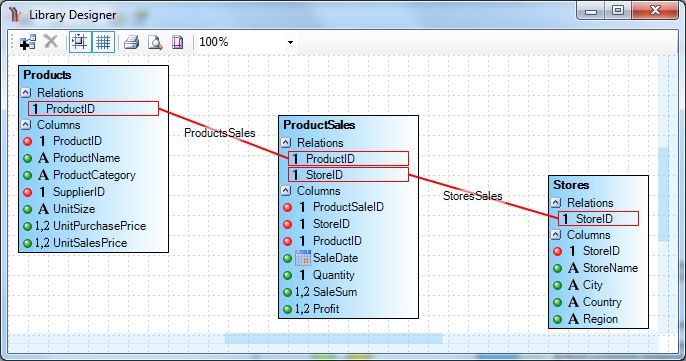Click the red dot beside SupplierID

(28, 192)
